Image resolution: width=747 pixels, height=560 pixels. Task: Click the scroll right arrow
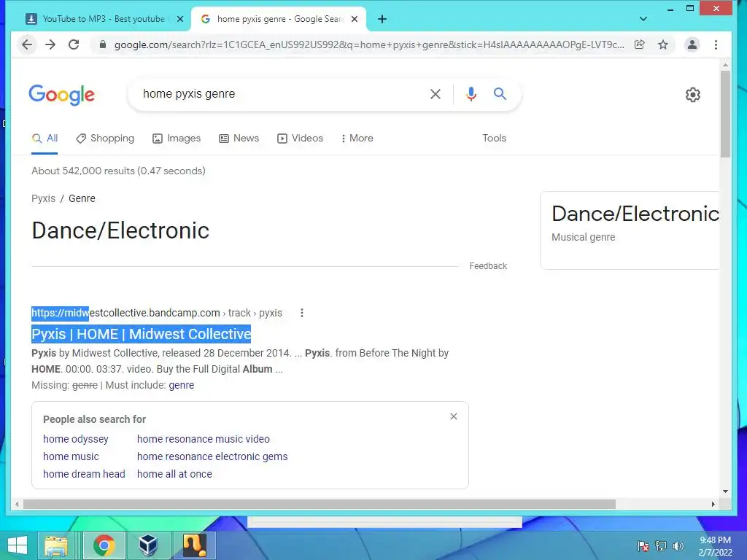click(x=713, y=504)
